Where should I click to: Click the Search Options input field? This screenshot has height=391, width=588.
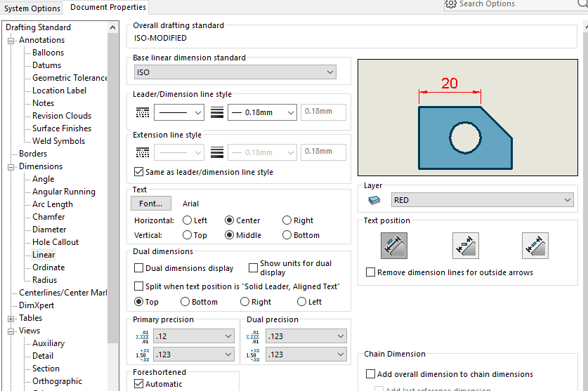point(517,4)
